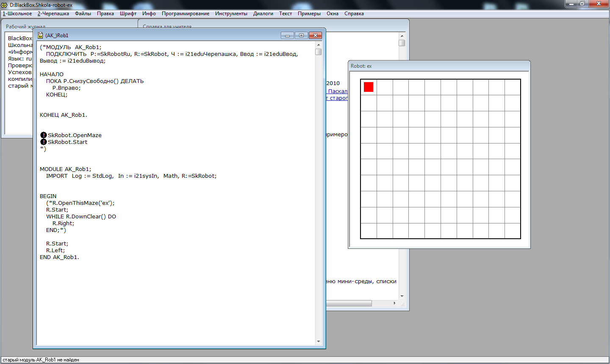
Task: Click the commander icon before SkRobot.OpenMaze
Action: 43,135
